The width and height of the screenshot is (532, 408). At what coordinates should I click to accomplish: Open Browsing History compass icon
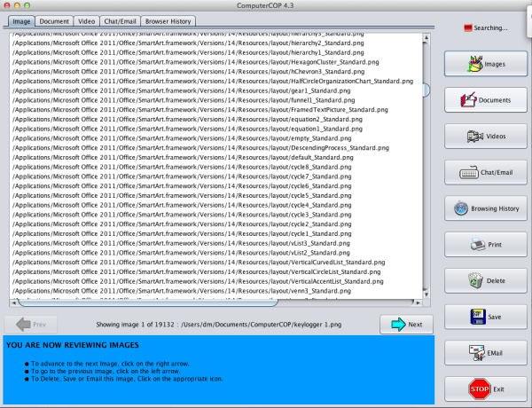click(x=461, y=208)
